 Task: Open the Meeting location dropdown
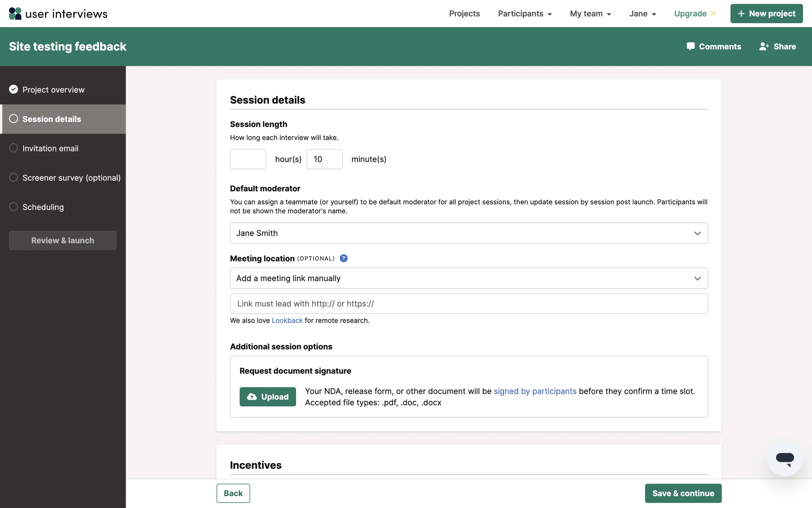469,278
